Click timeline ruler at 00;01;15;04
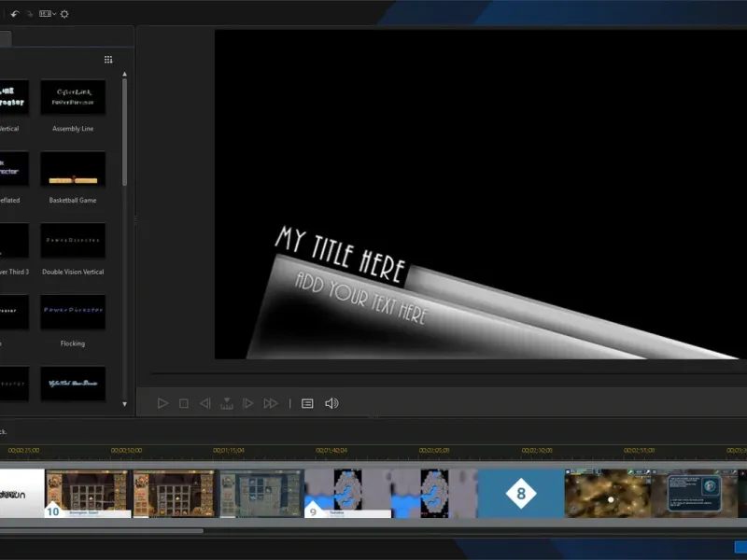 (229, 450)
